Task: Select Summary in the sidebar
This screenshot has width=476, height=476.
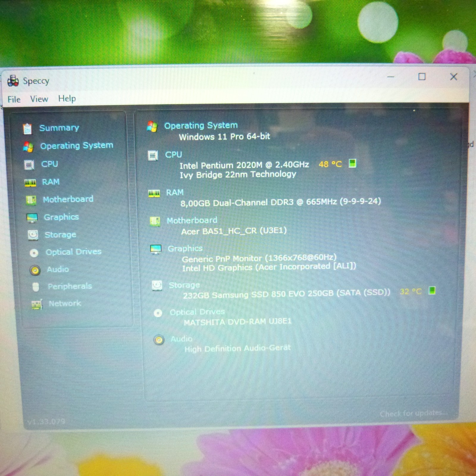Action: (x=59, y=128)
